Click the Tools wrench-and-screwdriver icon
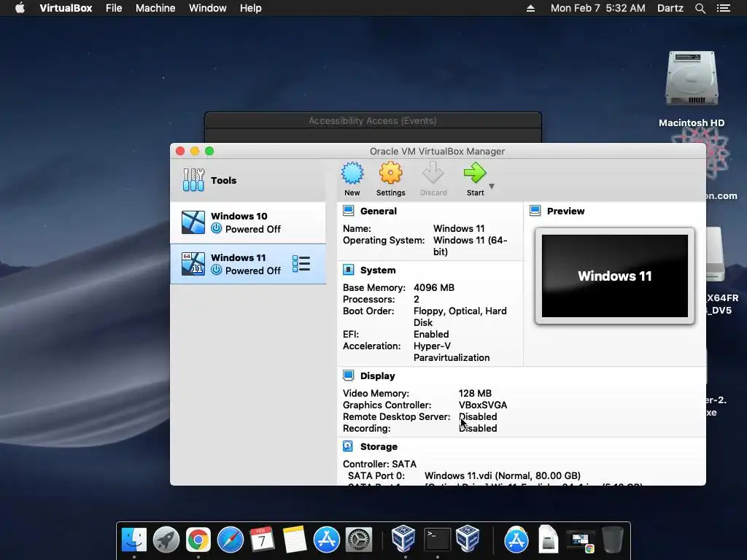The image size is (747, 560). [x=193, y=180]
